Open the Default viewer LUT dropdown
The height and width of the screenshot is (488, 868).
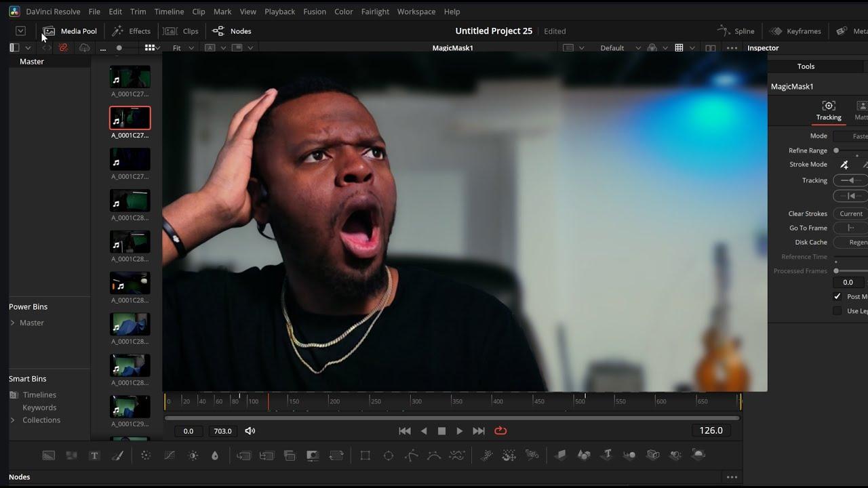coord(620,48)
